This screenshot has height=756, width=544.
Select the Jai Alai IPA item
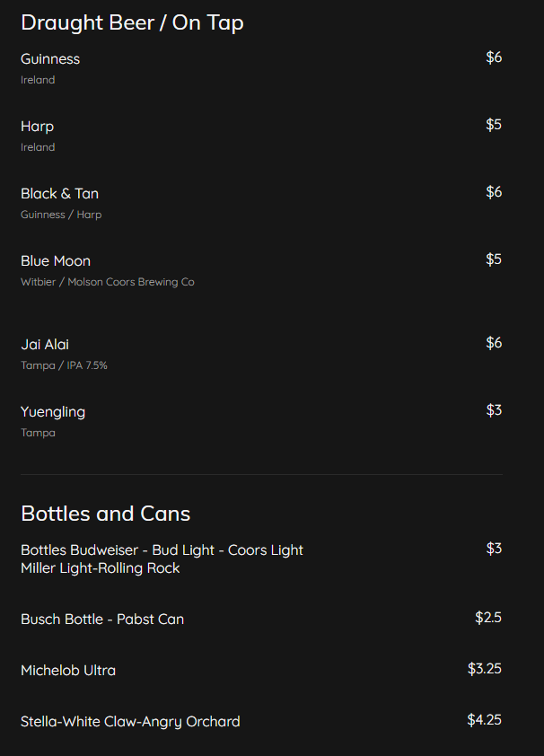coord(45,345)
